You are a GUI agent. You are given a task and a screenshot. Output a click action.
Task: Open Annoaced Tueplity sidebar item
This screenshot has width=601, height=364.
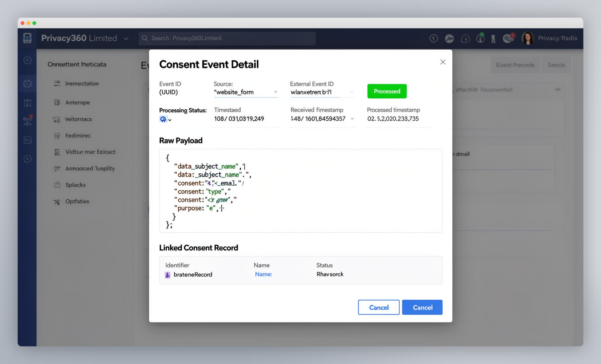85,168
